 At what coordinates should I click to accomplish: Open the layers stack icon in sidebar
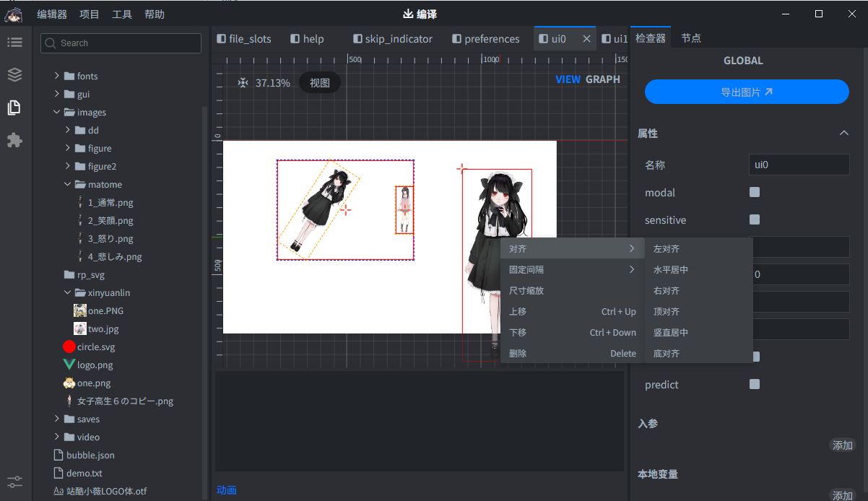coord(14,74)
